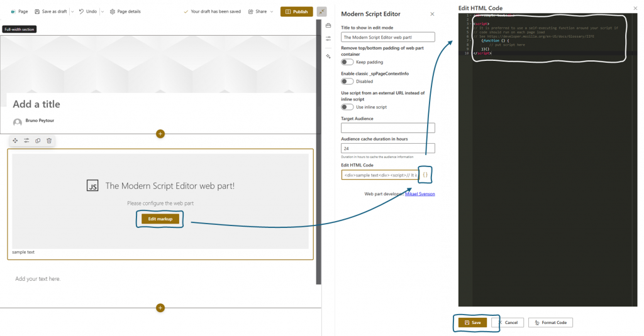
Task: Add a section with lower plus button
Action: [x=160, y=308]
